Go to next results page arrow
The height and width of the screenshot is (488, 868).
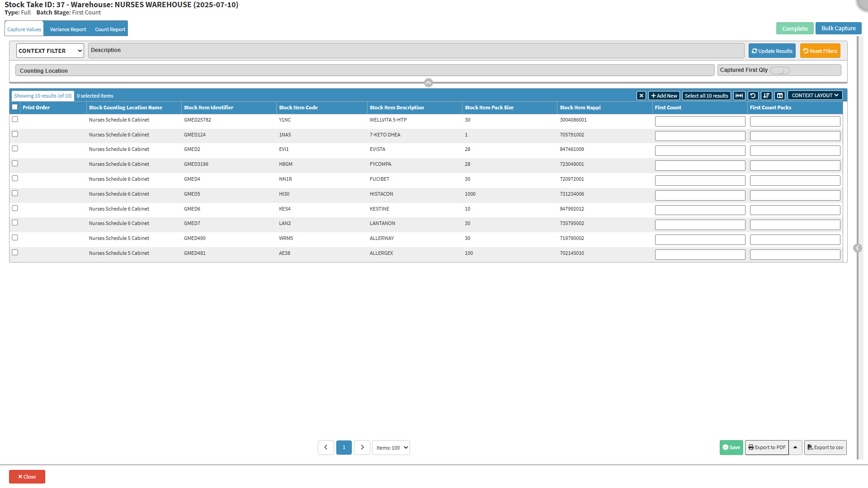click(362, 447)
